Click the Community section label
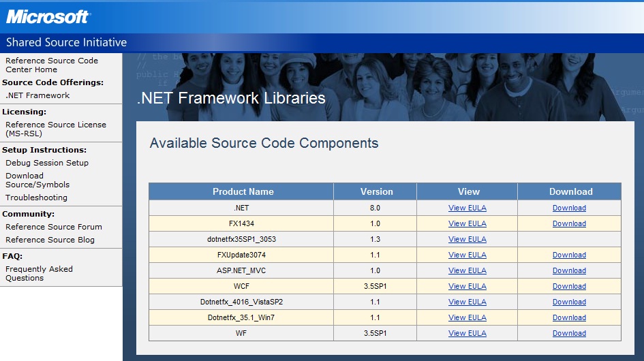Image resolution: width=644 pixels, height=361 pixels. (x=29, y=214)
